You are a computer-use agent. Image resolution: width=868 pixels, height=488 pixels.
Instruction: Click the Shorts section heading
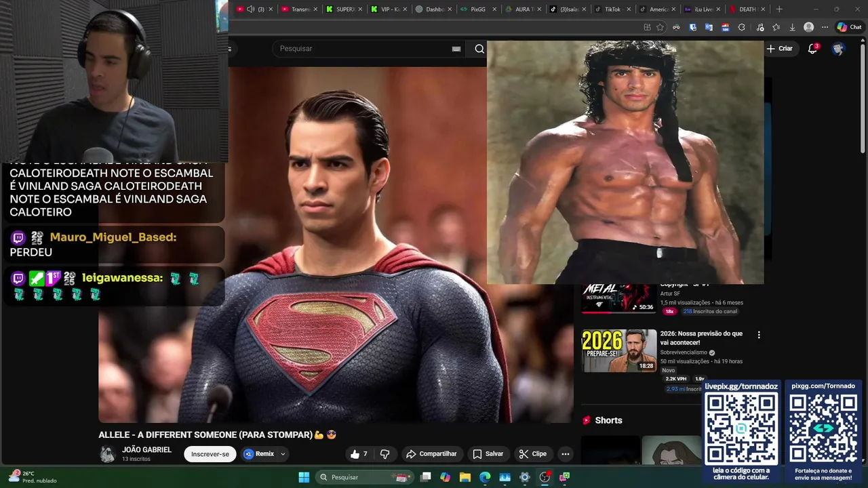tap(608, 420)
